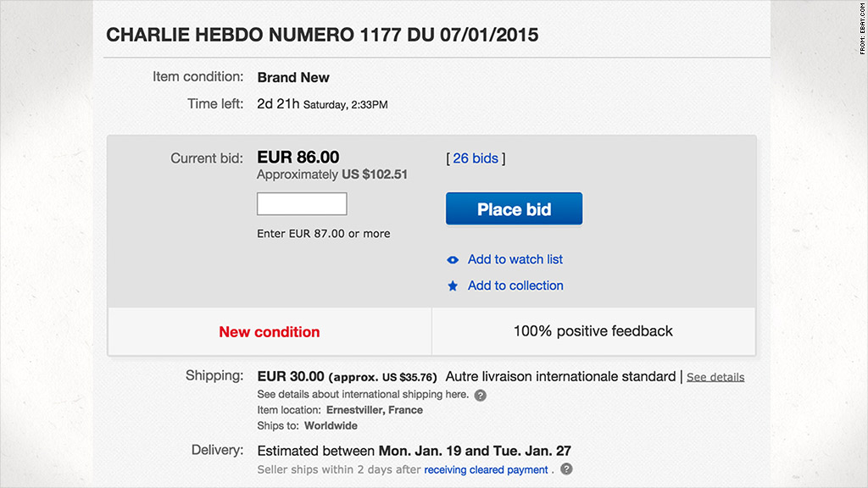Click the star icon beside collection
This screenshot has width=868, height=488.
tap(453, 286)
